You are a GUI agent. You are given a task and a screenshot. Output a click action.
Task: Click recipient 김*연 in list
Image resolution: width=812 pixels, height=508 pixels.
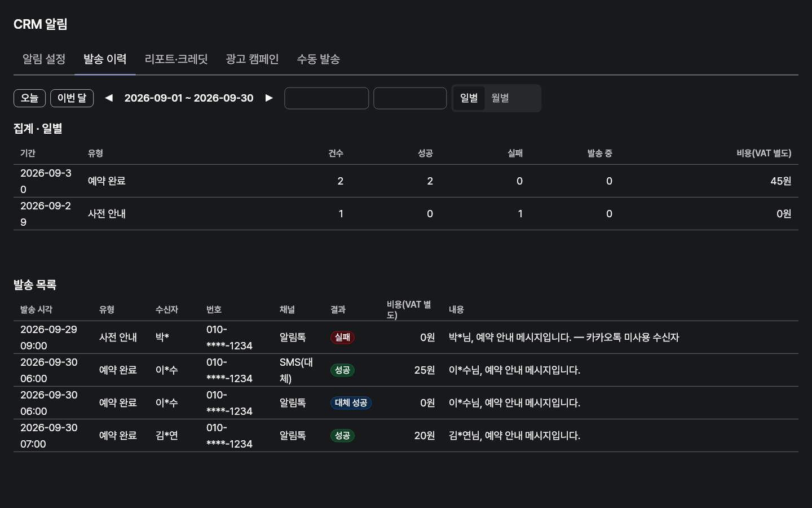click(167, 436)
